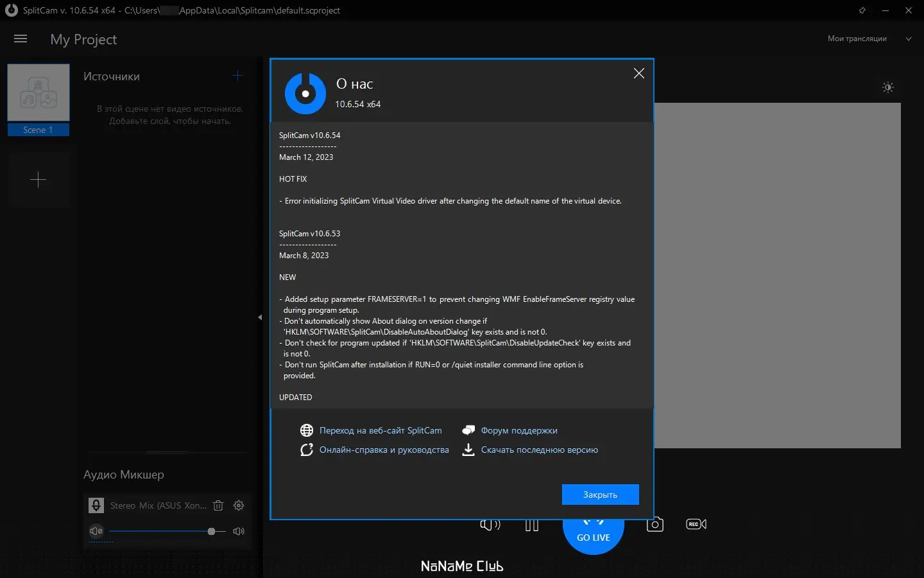924x578 pixels.
Task: Close the О нас dialog with X
Action: [x=639, y=73]
